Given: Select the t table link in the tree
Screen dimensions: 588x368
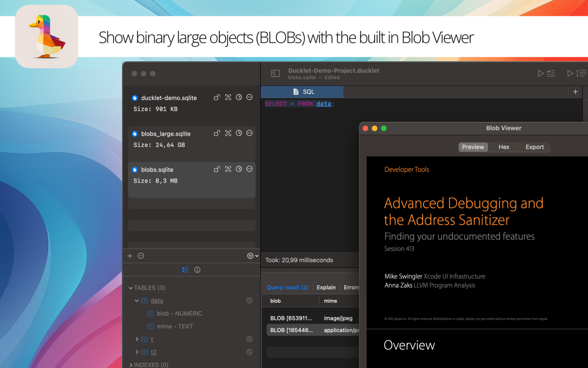Looking at the screenshot, I should point(152,339).
